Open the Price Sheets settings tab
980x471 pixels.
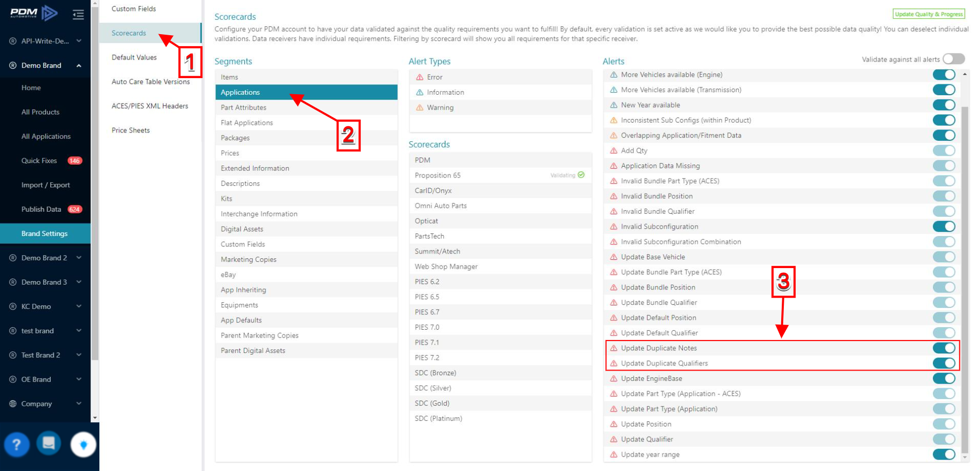pyautogui.click(x=150, y=130)
